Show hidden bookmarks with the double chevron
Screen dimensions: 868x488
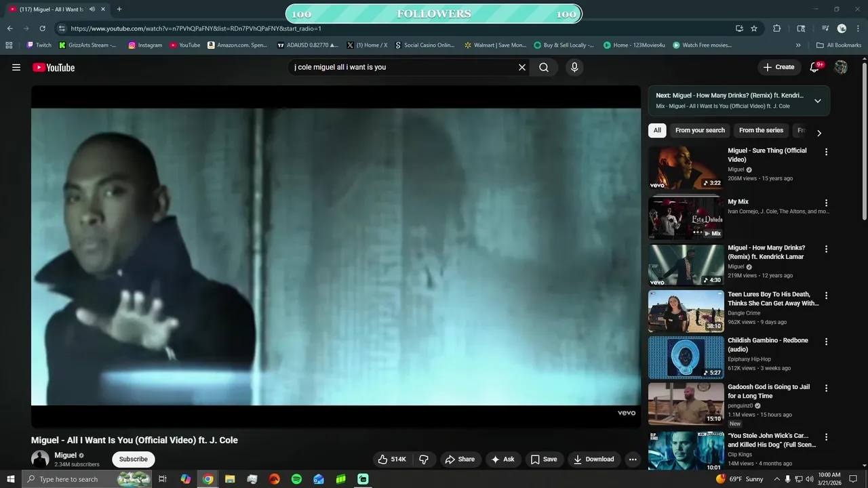pyautogui.click(x=798, y=45)
